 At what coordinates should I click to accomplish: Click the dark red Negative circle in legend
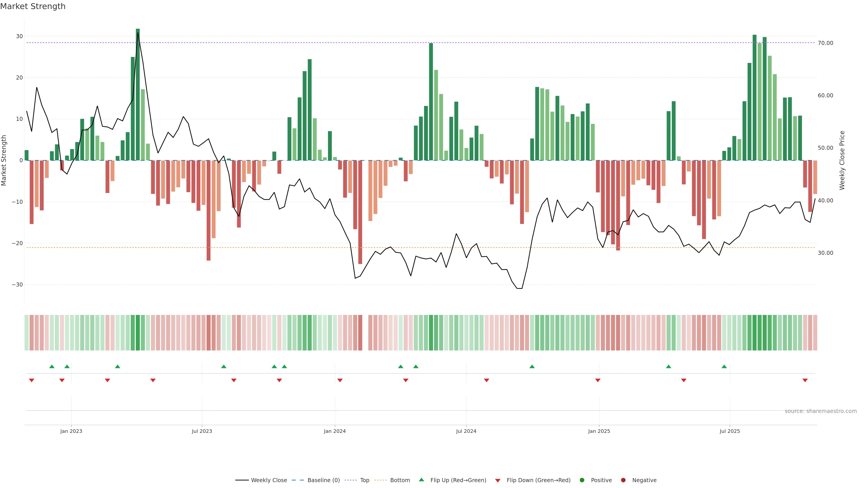[623, 480]
